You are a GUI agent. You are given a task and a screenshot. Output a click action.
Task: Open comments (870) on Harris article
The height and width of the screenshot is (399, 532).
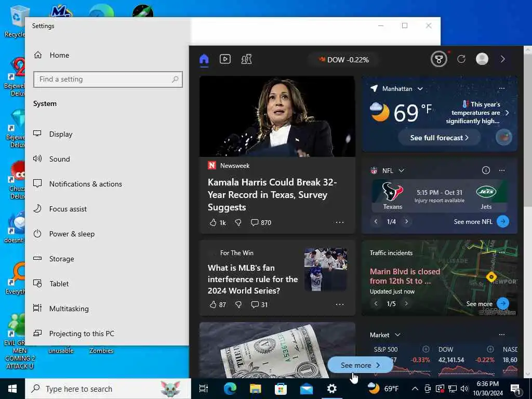point(261,222)
